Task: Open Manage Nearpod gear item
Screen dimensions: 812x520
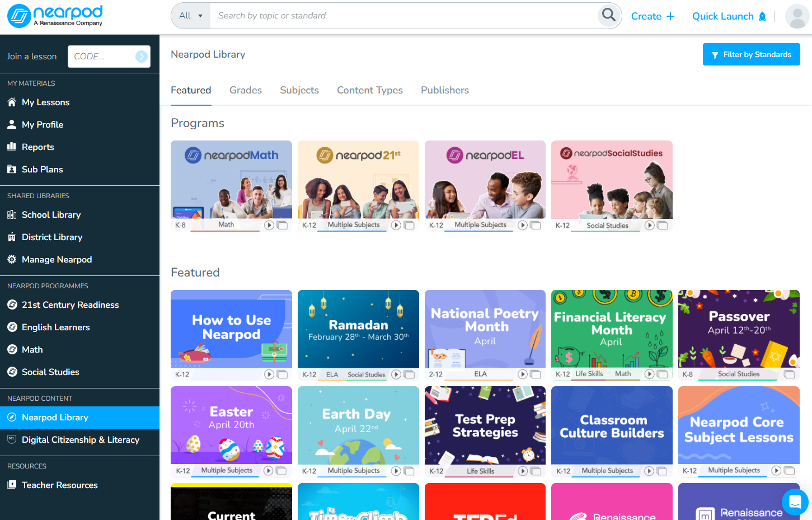Action: click(x=57, y=260)
